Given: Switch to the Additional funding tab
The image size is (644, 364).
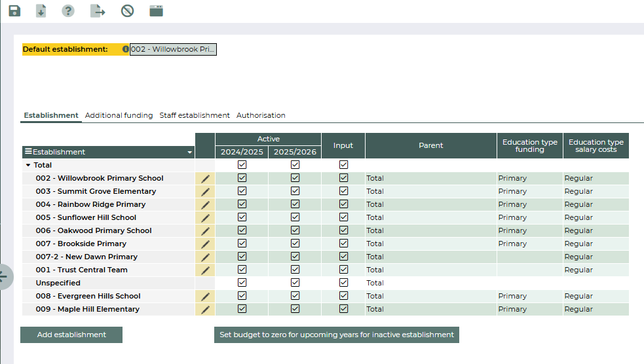Looking at the screenshot, I should click(x=119, y=115).
